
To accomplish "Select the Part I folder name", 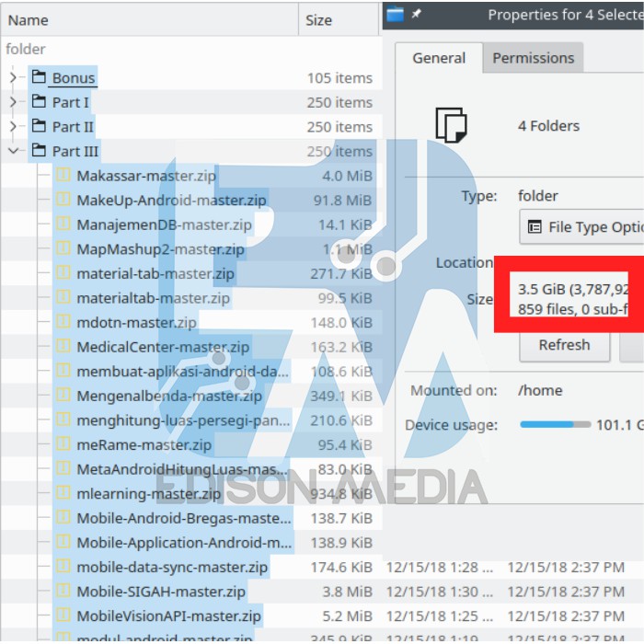I will (70, 102).
